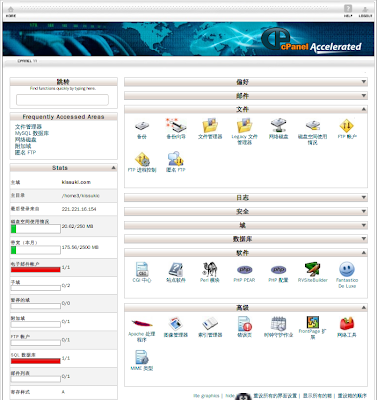Launch the Fantastico De Luxe smiley icon
The image size is (377, 400).
pyautogui.click(x=347, y=269)
